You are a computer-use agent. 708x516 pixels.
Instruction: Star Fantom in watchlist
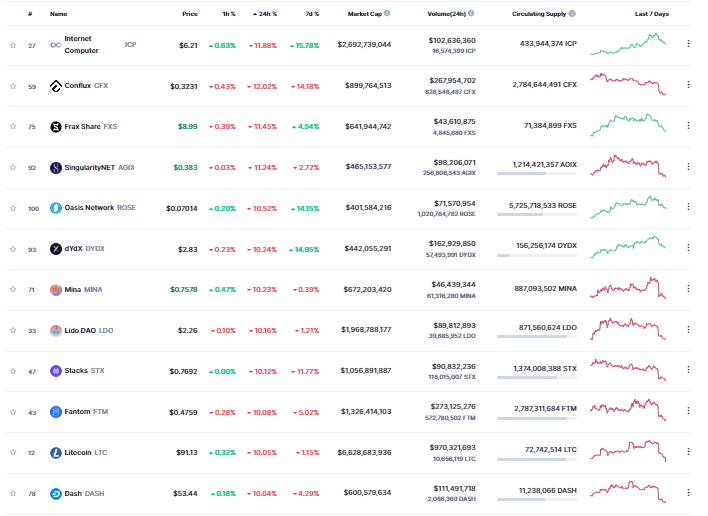tap(13, 412)
